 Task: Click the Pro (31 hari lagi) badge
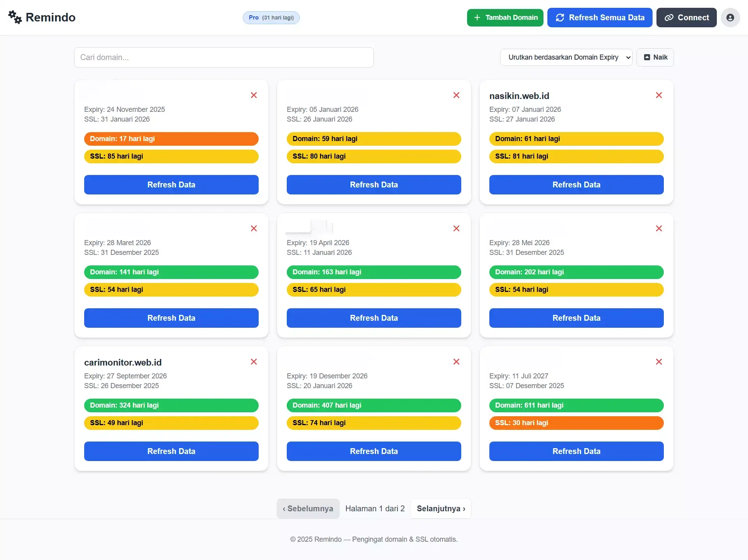[271, 18]
